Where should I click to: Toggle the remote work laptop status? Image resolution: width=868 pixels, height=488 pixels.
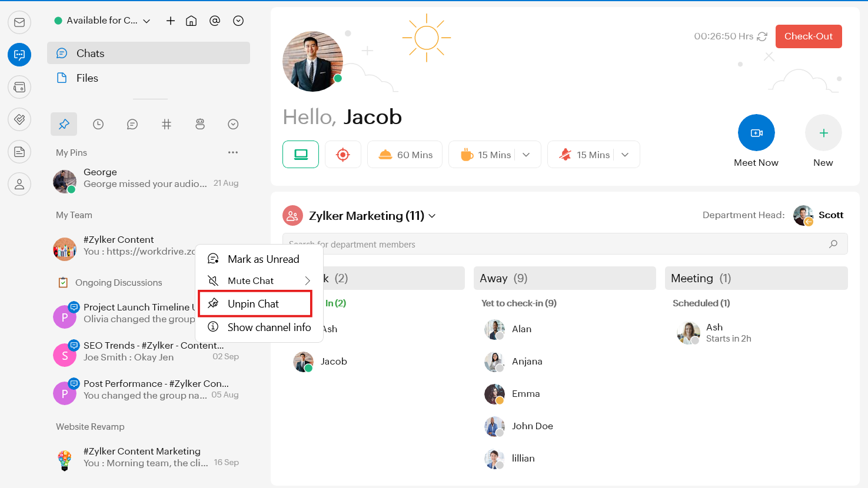click(x=301, y=155)
